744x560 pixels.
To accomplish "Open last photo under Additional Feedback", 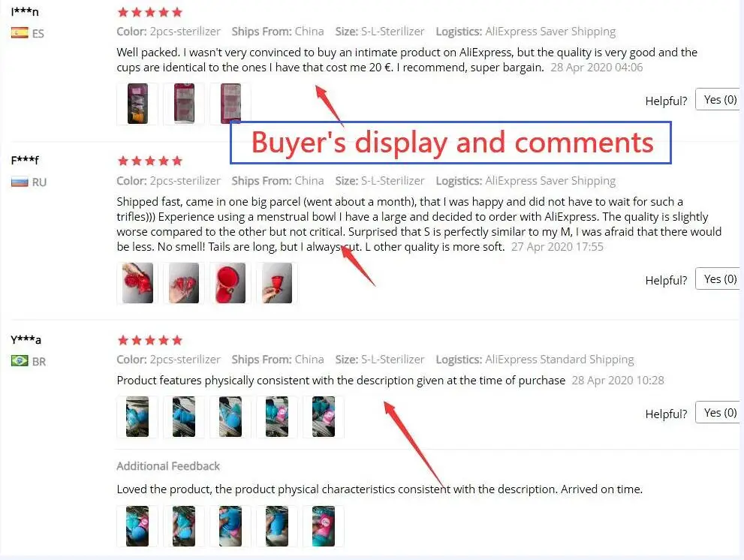I will point(324,525).
